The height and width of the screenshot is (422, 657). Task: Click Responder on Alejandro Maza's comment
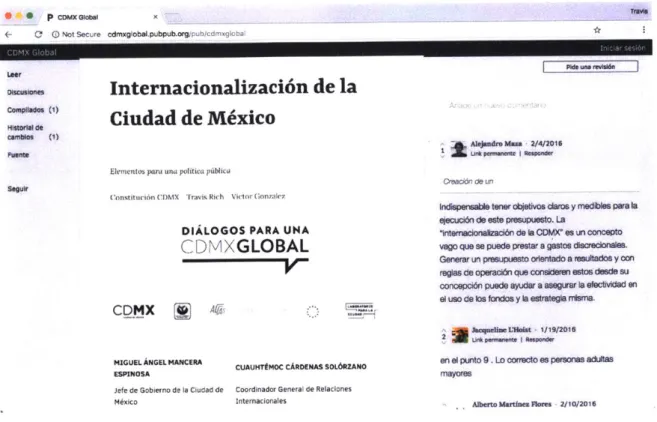point(538,153)
